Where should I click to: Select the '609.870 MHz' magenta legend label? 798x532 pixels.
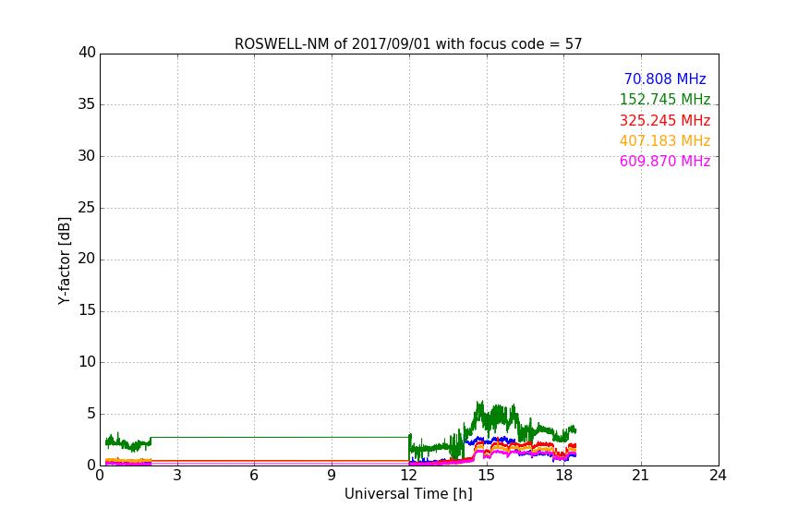click(x=665, y=161)
